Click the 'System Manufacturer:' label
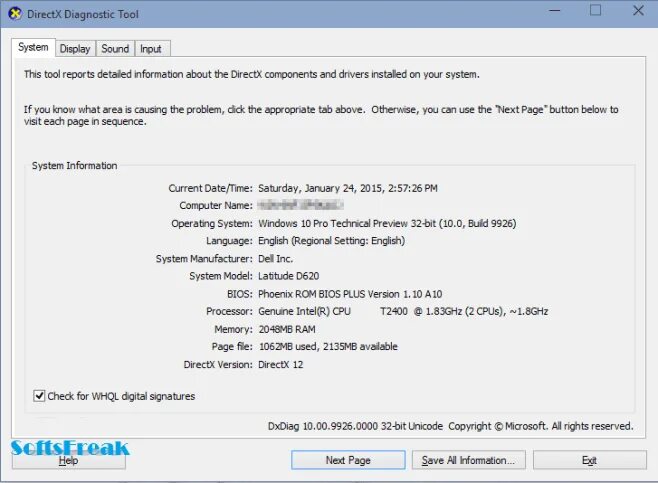Screen dimensions: 658x483 pyautogui.click(x=204, y=258)
